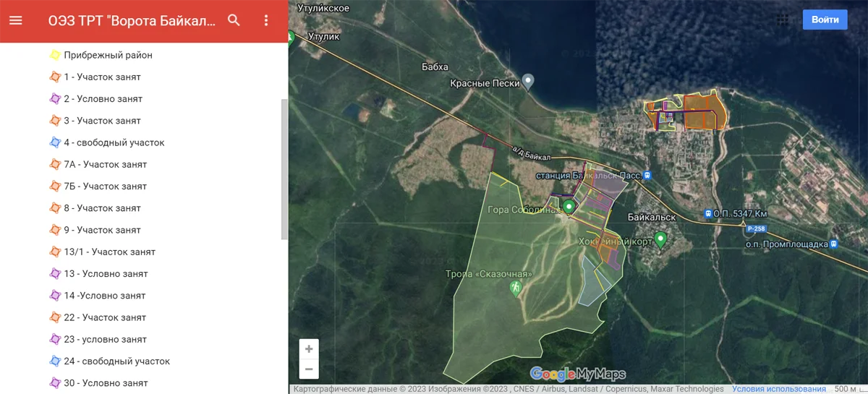Open the Google apps grid icon
Screen dimensions: 868x394
pyautogui.click(x=783, y=20)
